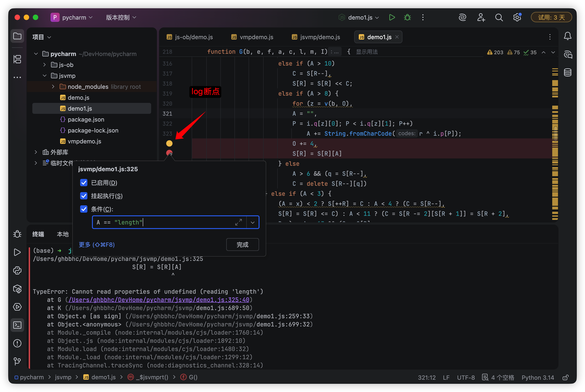
Task: Disable the 条件(C) checkbox
Action: tap(84, 209)
